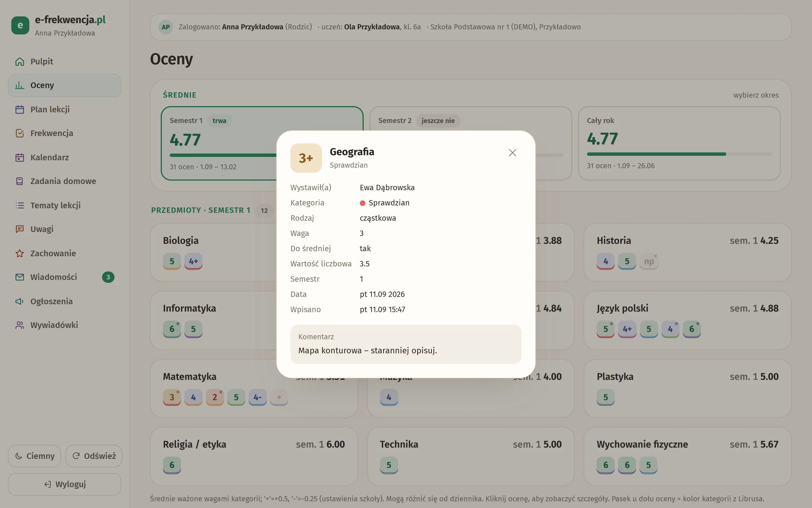Go to Frekwencja section
Image resolution: width=812 pixels, height=508 pixels.
tap(64, 133)
